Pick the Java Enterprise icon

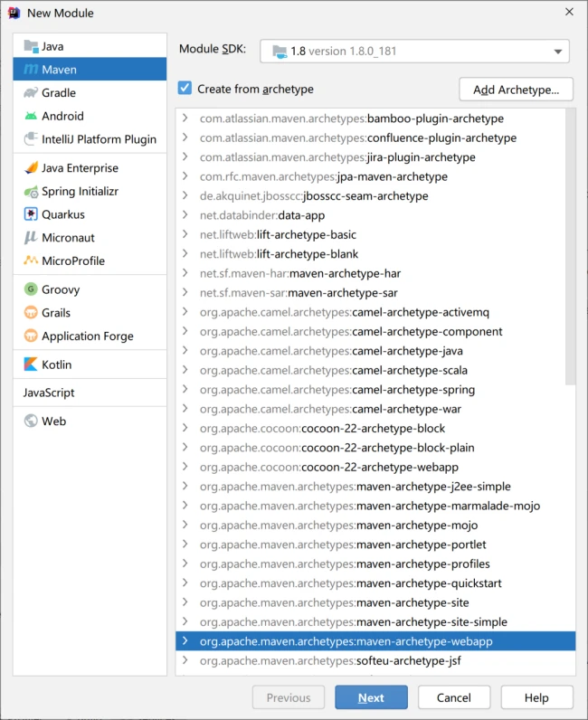pyautogui.click(x=31, y=168)
